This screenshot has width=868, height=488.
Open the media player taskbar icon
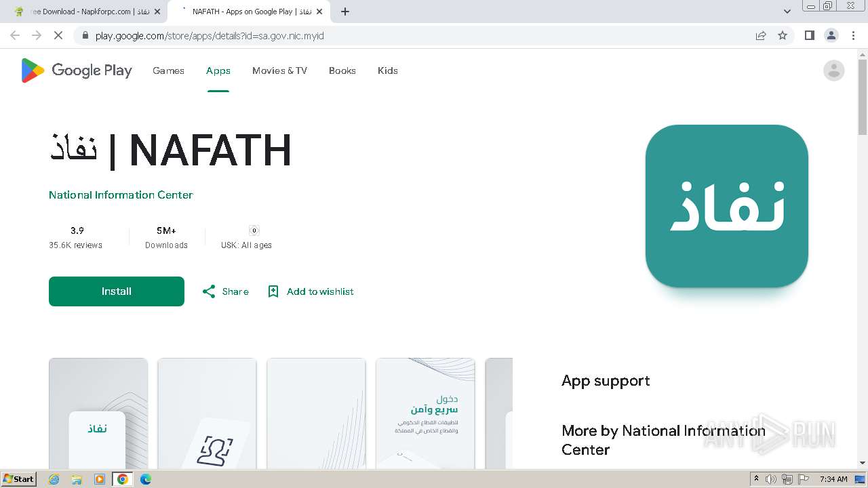(x=100, y=479)
